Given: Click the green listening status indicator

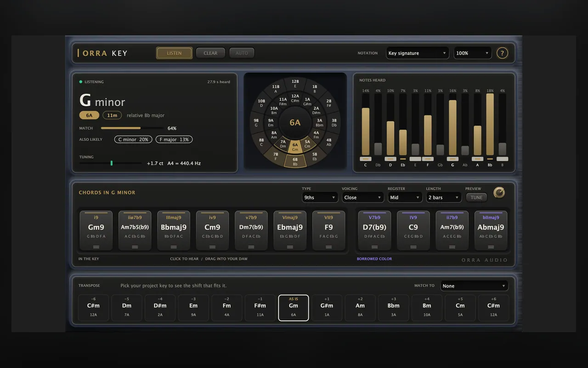Looking at the screenshot, I should (x=81, y=82).
